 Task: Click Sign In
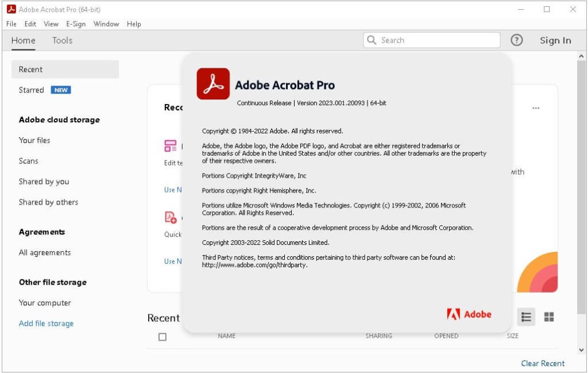[555, 40]
